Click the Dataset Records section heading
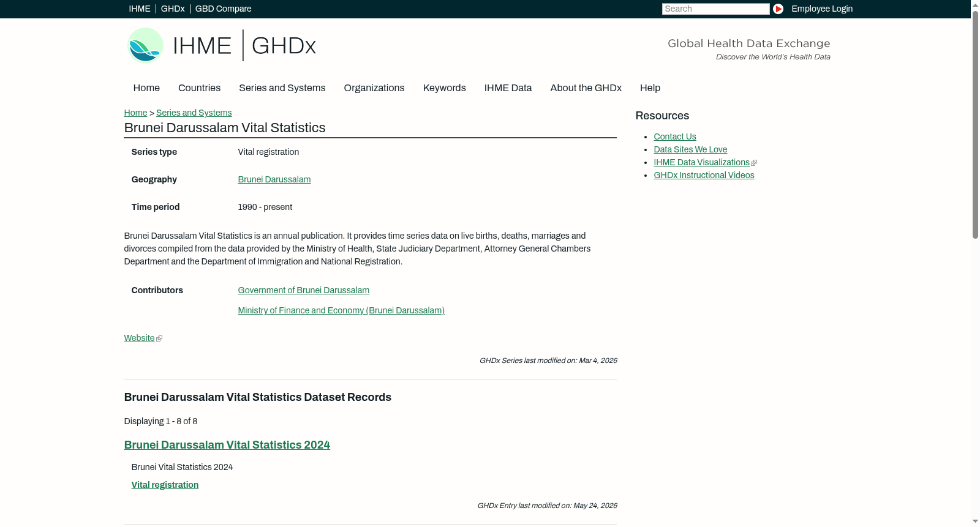Screen dimensions: 980x527 [x=257, y=397]
